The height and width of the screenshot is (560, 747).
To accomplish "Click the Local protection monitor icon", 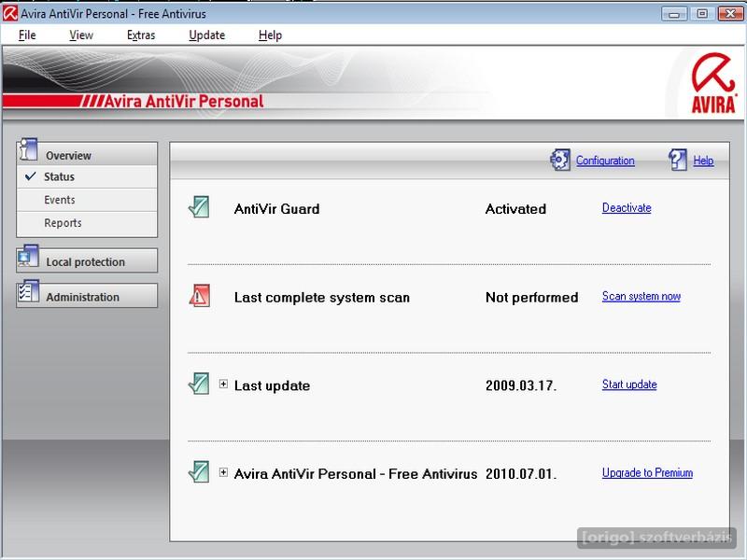I will coord(28,256).
